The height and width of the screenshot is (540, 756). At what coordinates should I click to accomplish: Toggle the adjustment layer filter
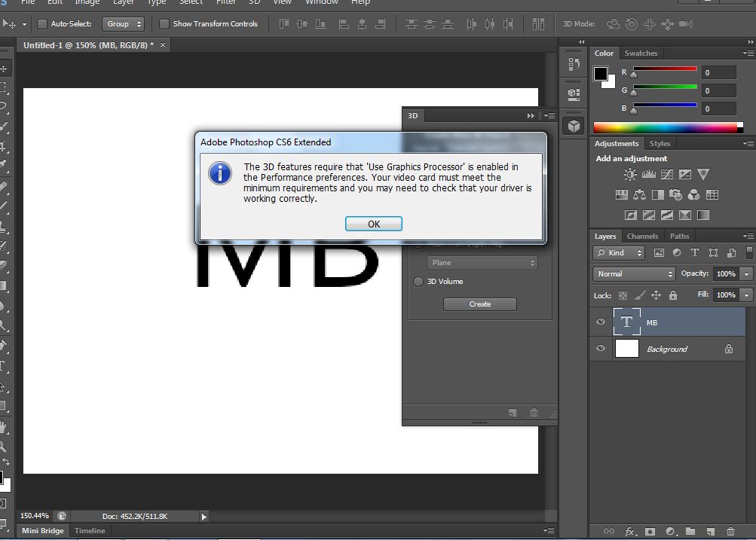(x=677, y=253)
